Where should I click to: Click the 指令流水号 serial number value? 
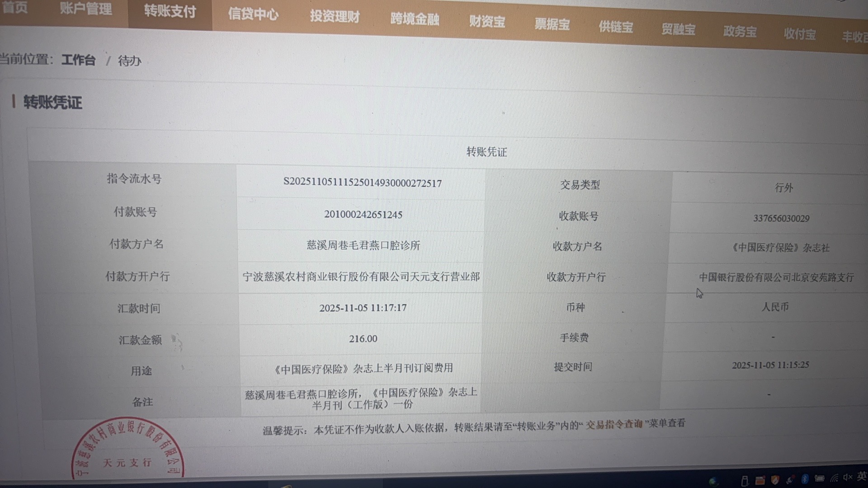click(362, 183)
